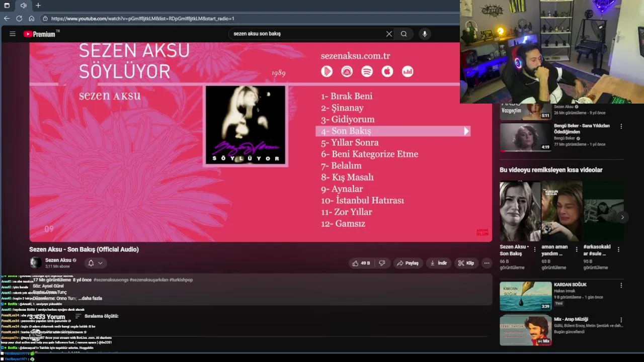The height and width of the screenshot is (362, 644).
Task: Open hashtag #sezenaksusongs link
Action: (111, 280)
